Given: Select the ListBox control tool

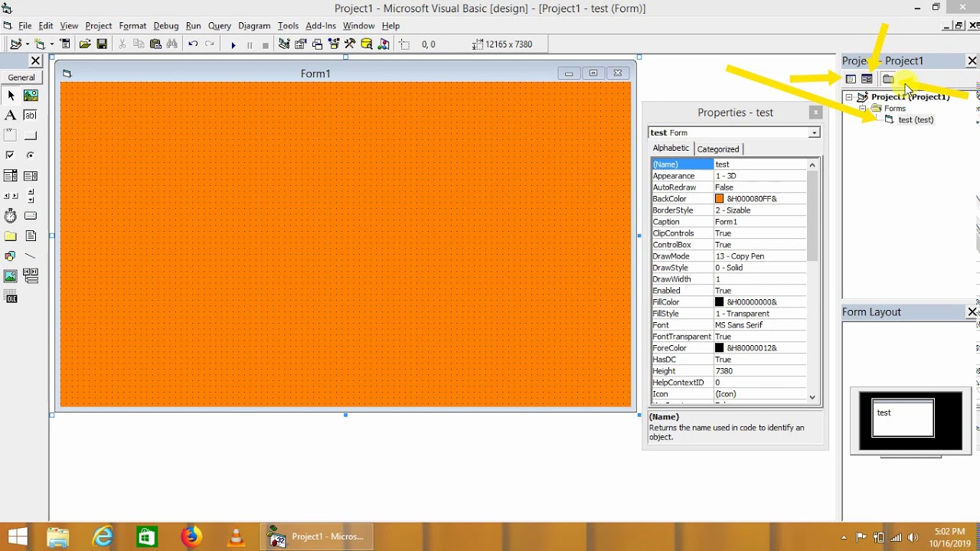Looking at the screenshot, I should point(31,176).
